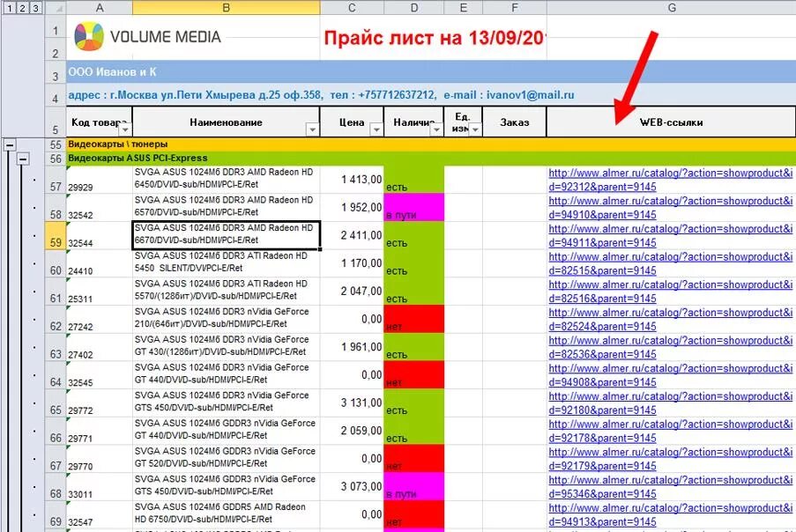Select cell with price 1 413,00
This screenshot has width=796, height=532.
352,180
